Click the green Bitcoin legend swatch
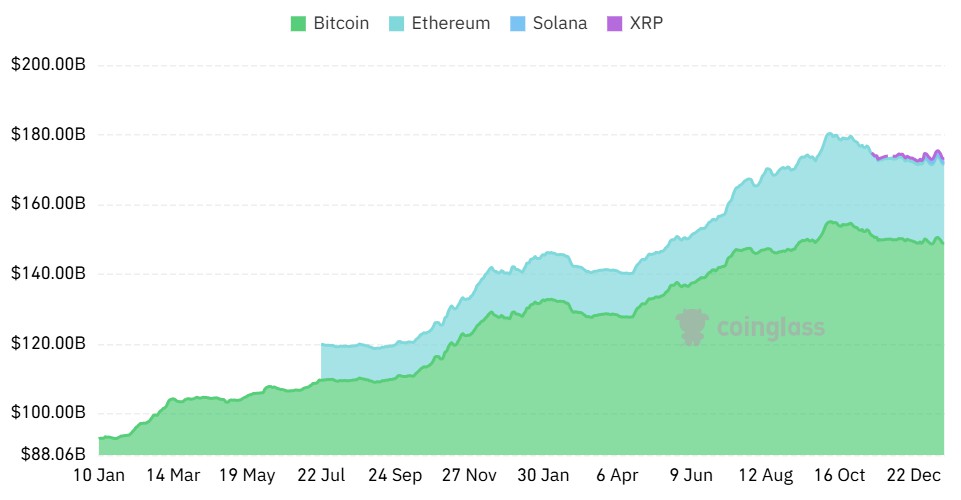Screen dimensions: 961x500 tap(298, 22)
